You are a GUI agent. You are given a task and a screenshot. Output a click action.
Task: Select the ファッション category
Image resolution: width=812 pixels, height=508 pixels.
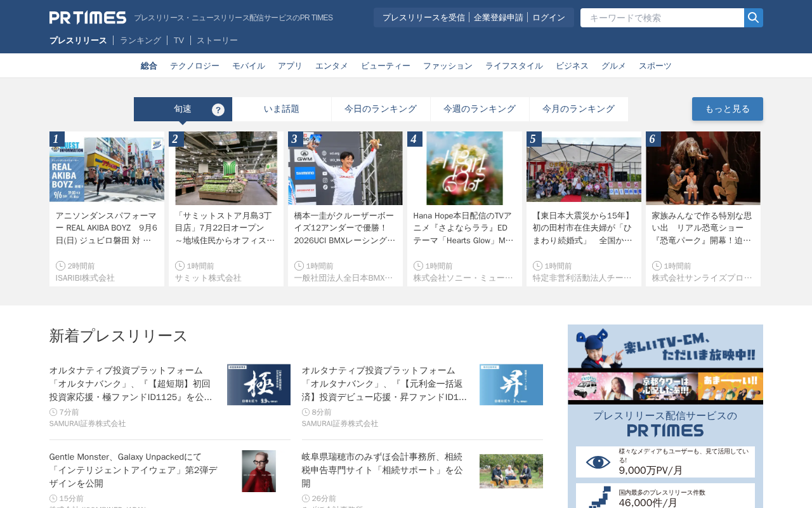(448, 66)
